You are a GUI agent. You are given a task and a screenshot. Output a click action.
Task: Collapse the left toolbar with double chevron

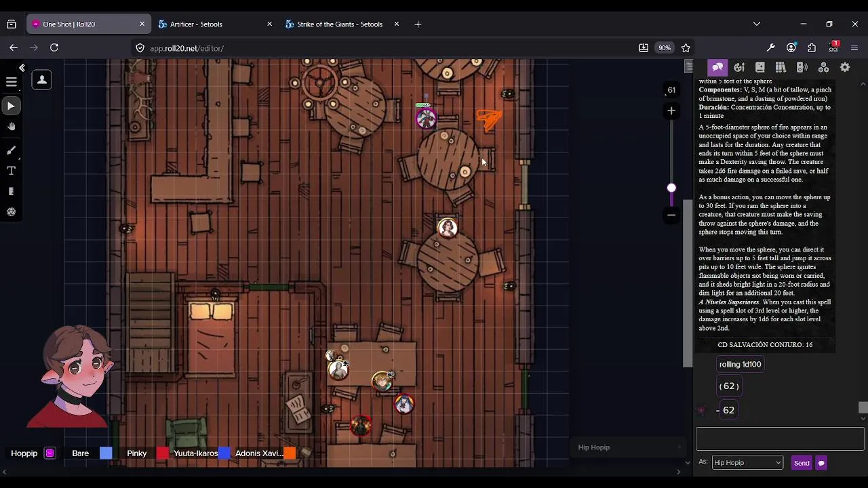click(x=22, y=68)
